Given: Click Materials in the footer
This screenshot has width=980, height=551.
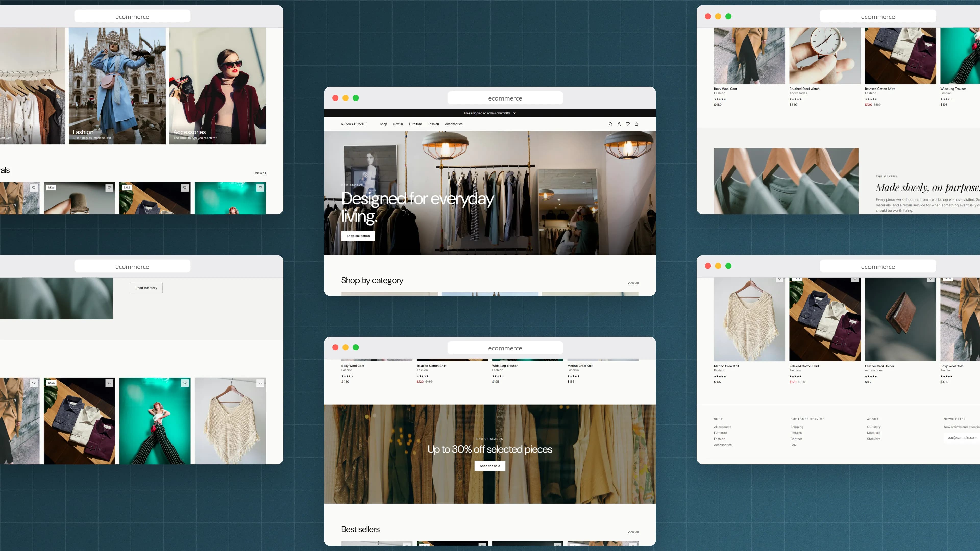Looking at the screenshot, I should [x=874, y=433].
